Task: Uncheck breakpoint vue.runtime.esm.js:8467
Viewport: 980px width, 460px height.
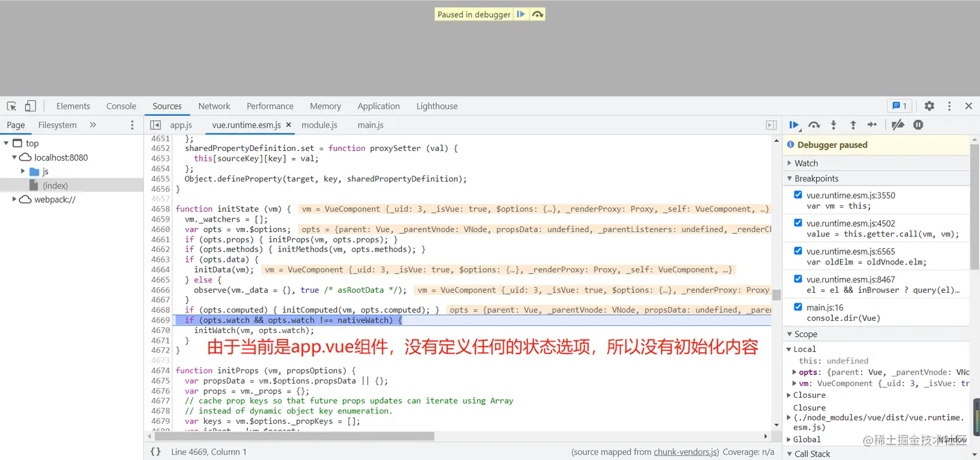Action: tap(798, 279)
